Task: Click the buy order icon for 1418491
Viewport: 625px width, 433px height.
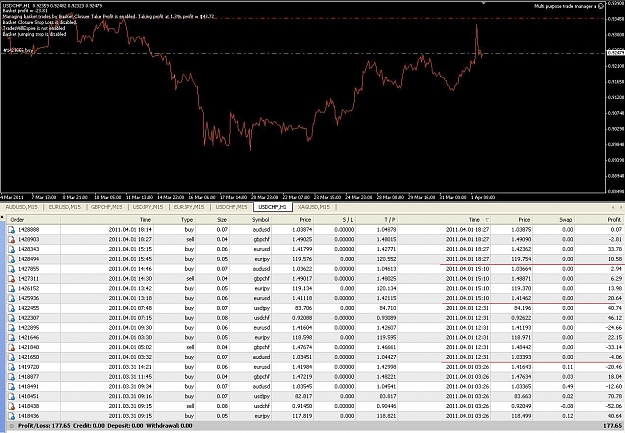Action: (x=12, y=386)
